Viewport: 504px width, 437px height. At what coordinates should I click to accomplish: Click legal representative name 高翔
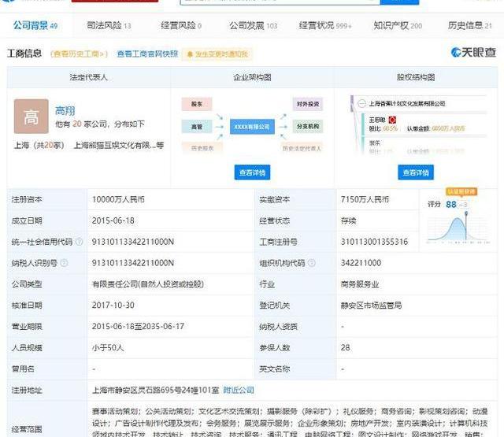[x=65, y=111]
